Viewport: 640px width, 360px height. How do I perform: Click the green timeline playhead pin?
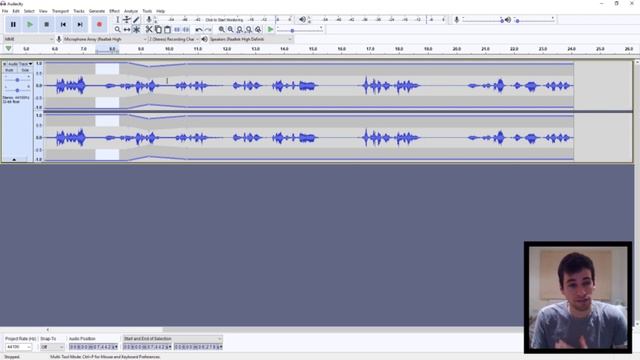[x=8, y=49]
